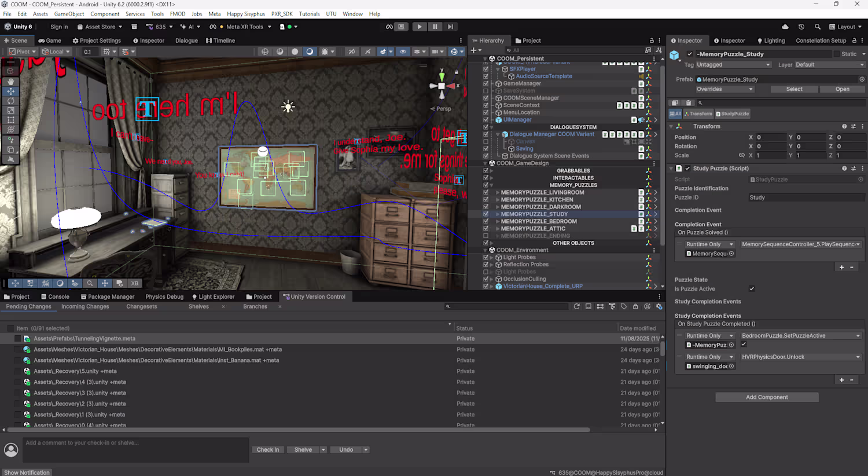Viewport: 868px width, 476px height.
Task: Click the Show Notification button
Action: (27, 473)
